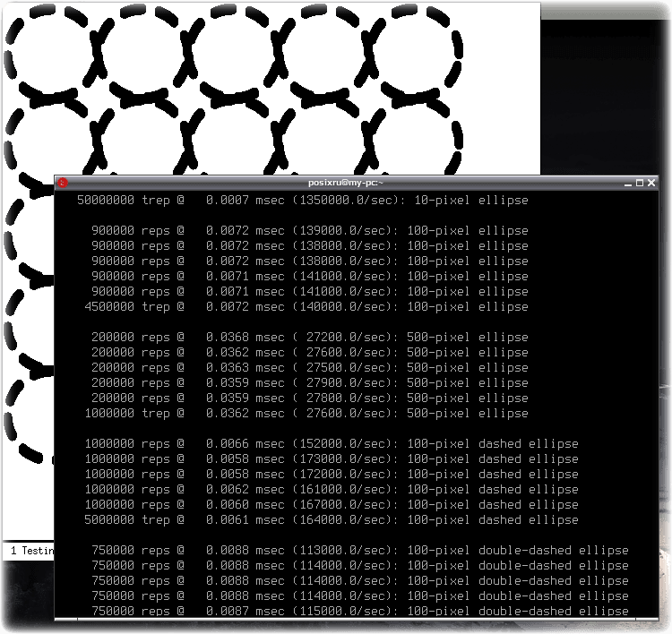This screenshot has width=672, height=634.
Task: Select the '152000.0/sec' rate
Action: (x=342, y=444)
